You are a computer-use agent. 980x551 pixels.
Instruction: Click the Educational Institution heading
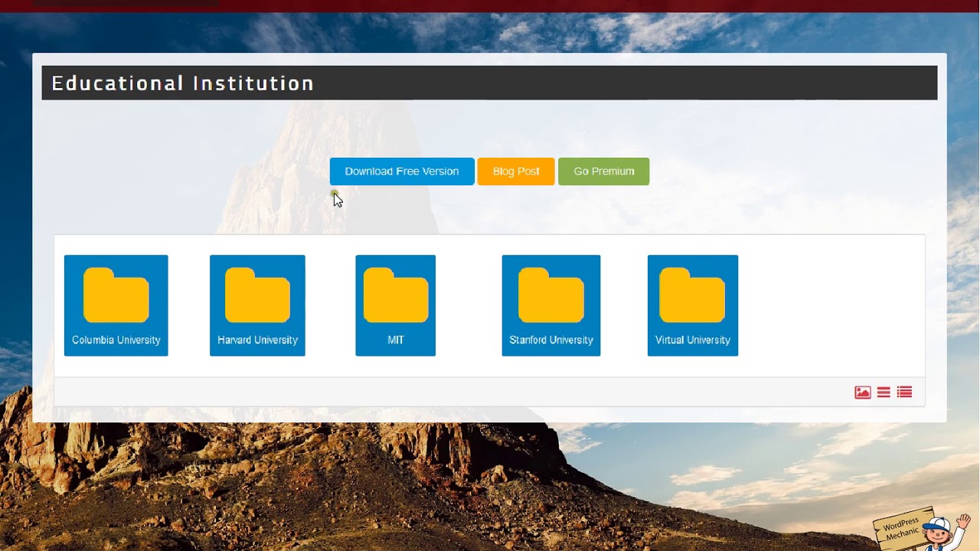click(x=183, y=83)
